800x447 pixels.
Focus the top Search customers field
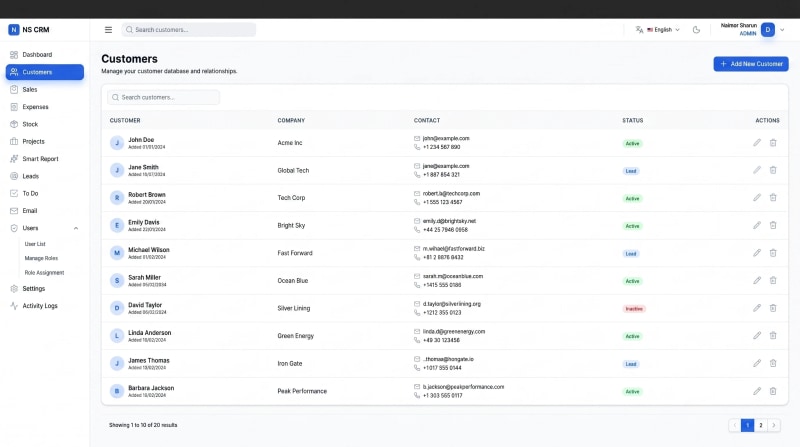(x=189, y=30)
